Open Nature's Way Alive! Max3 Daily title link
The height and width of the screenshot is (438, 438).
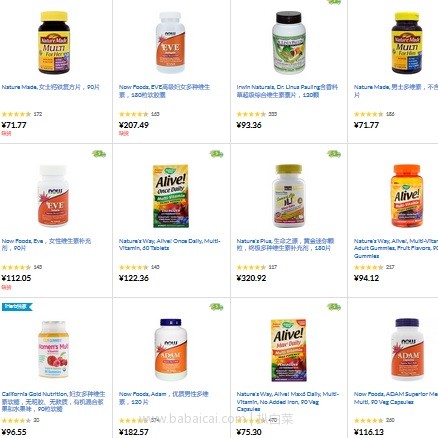[x=288, y=401]
